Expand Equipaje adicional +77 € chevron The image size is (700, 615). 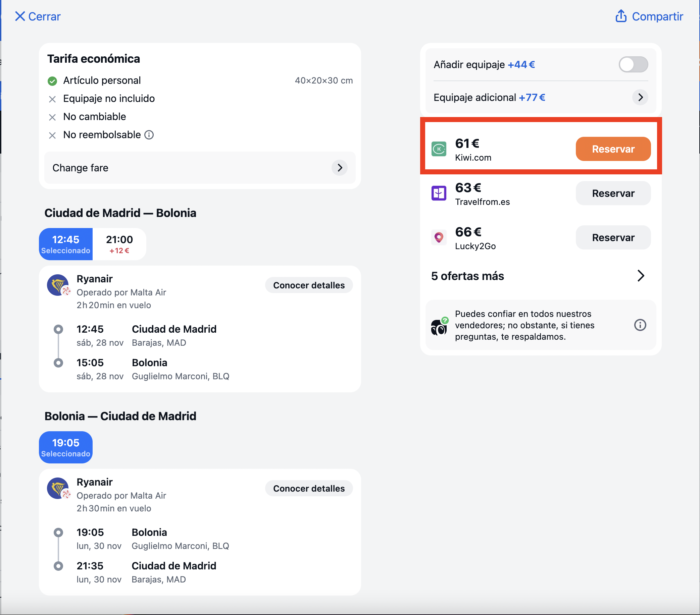coord(640,98)
